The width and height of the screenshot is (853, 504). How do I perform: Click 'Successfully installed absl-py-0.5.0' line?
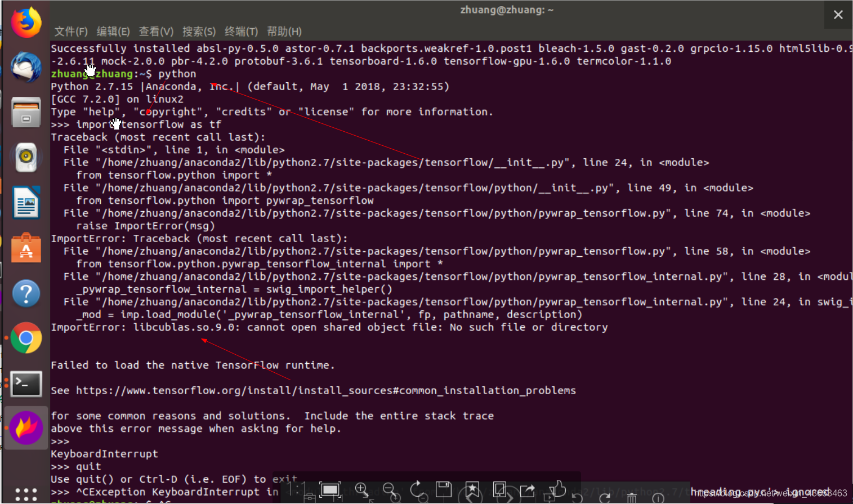450,48
